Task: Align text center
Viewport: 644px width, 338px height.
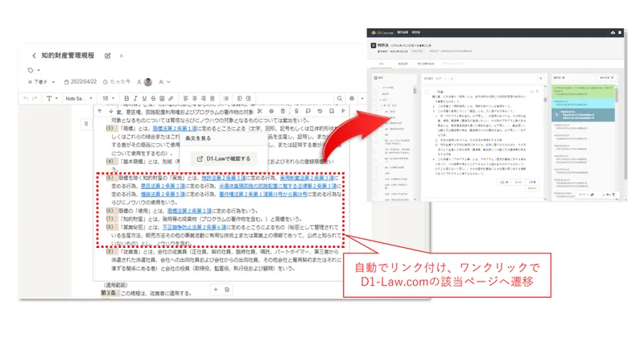Action: 195,98
